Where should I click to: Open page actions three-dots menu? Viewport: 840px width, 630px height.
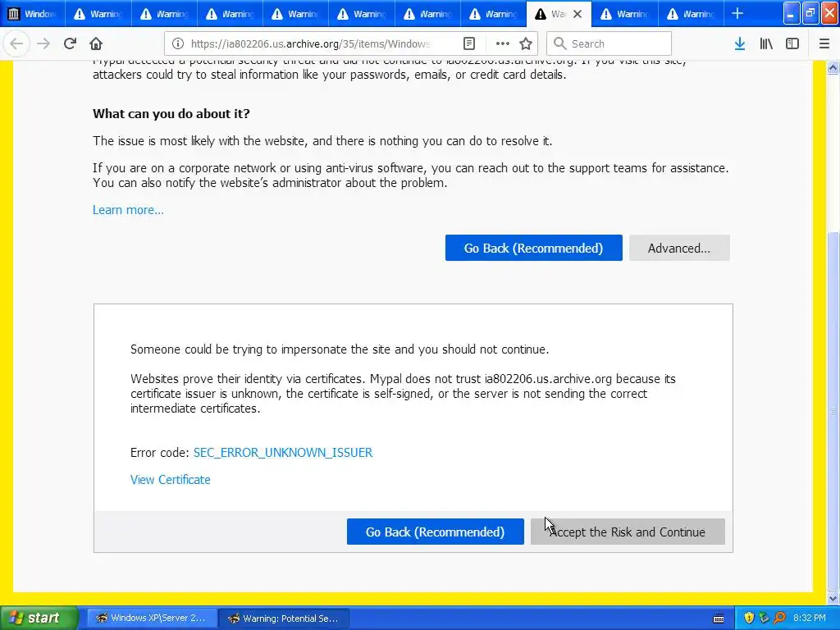(503, 43)
